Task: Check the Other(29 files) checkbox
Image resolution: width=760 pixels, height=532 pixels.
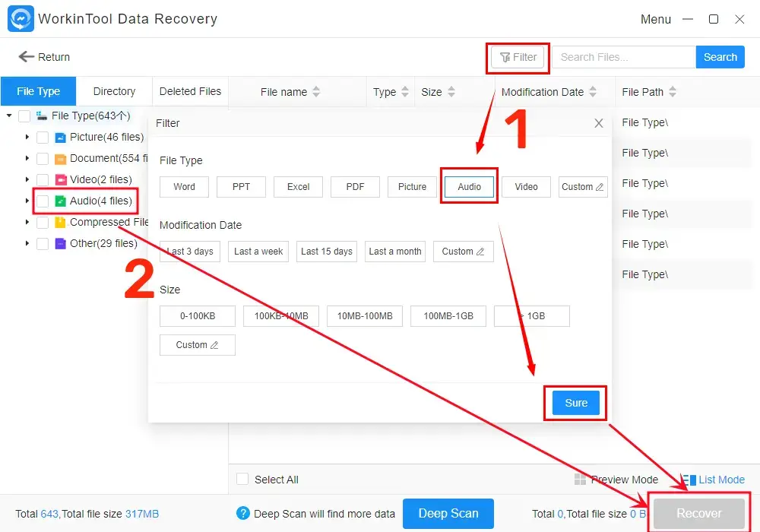Action: tap(43, 243)
